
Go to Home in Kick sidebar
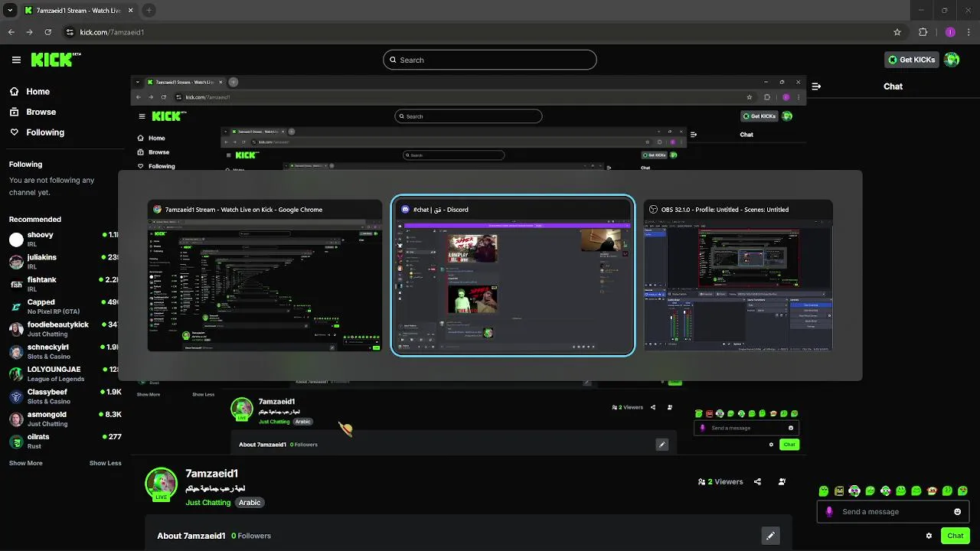[30, 91]
